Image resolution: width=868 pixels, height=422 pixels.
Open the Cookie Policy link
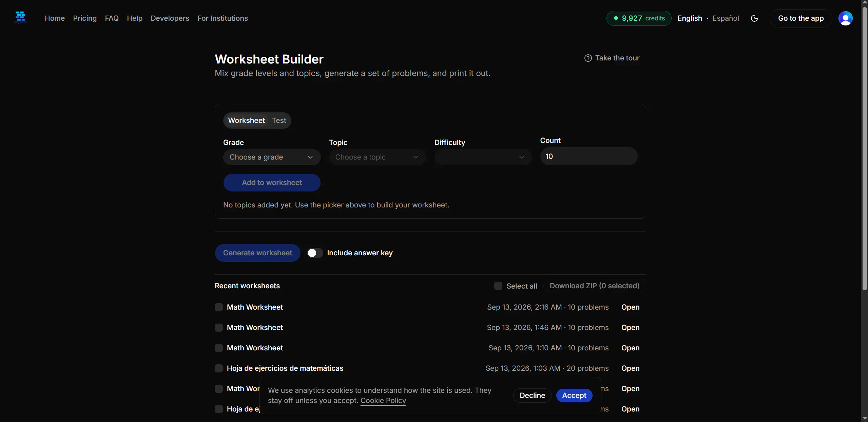(x=383, y=401)
